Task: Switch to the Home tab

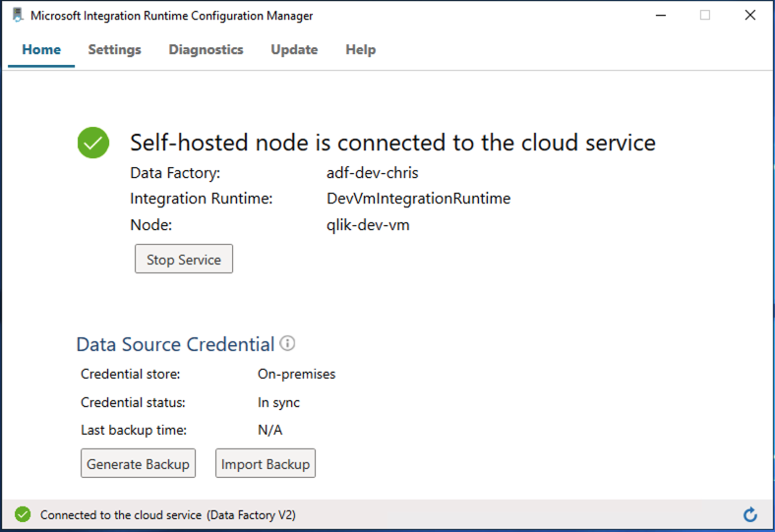Action: (41, 50)
